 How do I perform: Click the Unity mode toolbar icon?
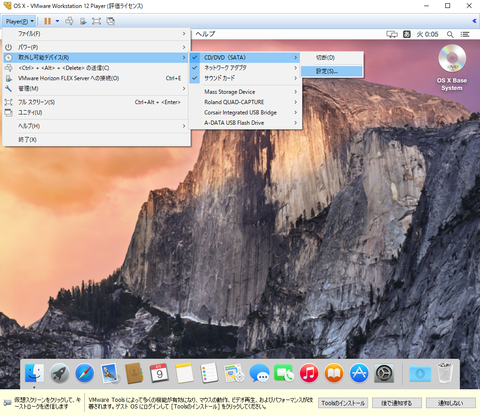pyautogui.click(x=111, y=21)
